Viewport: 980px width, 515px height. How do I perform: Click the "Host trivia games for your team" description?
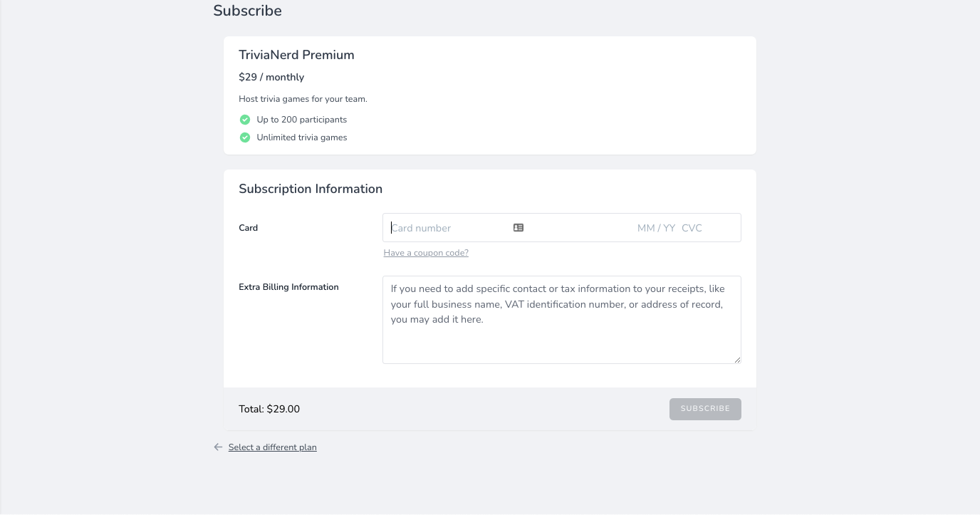(303, 99)
